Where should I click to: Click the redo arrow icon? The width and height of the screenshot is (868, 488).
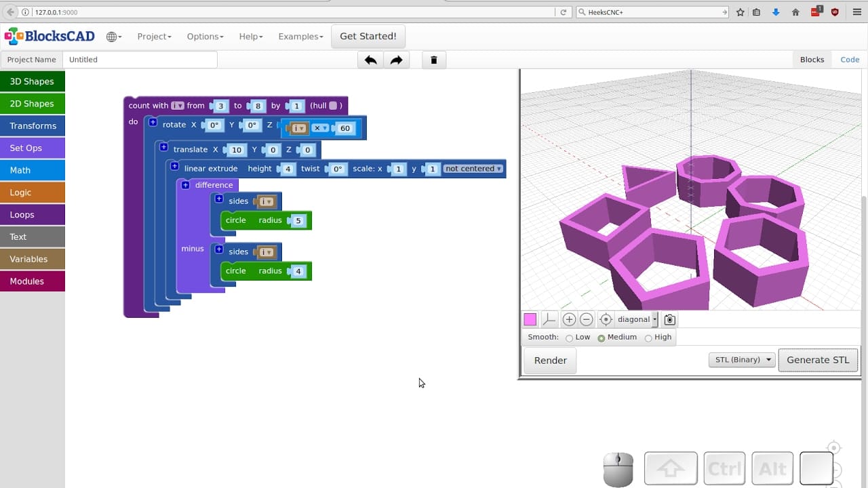click(396, 60)
